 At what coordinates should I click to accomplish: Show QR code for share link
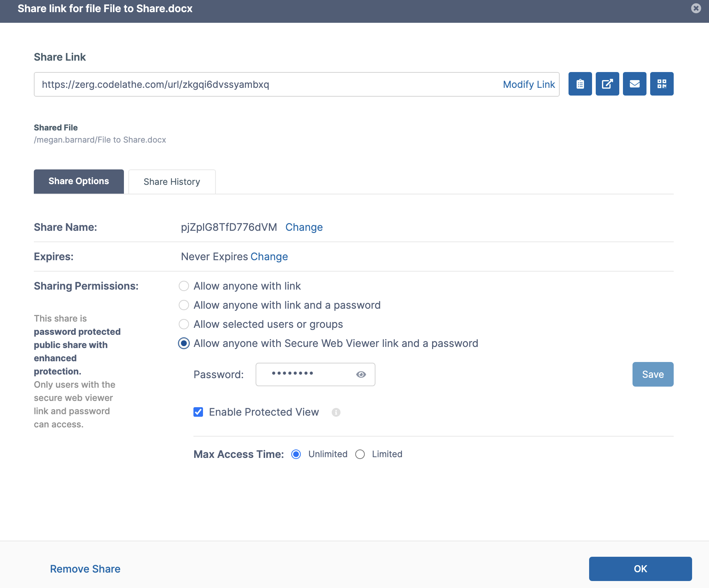coord(662,84)
